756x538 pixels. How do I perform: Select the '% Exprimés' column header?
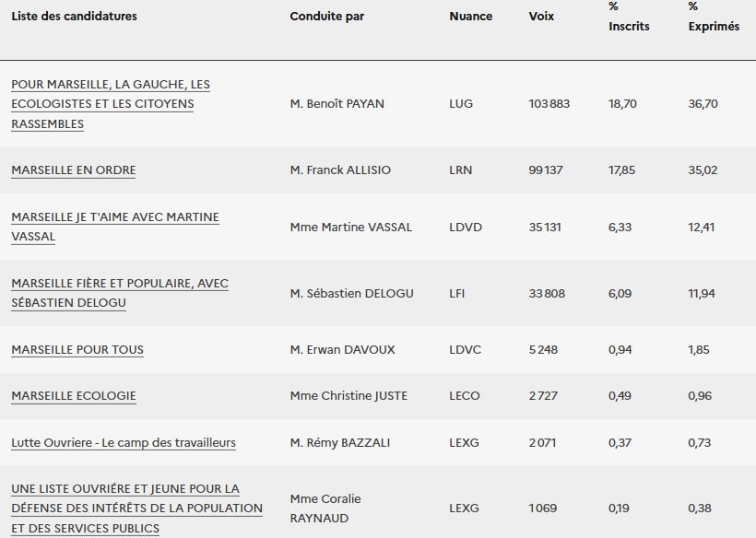point(714,17)
